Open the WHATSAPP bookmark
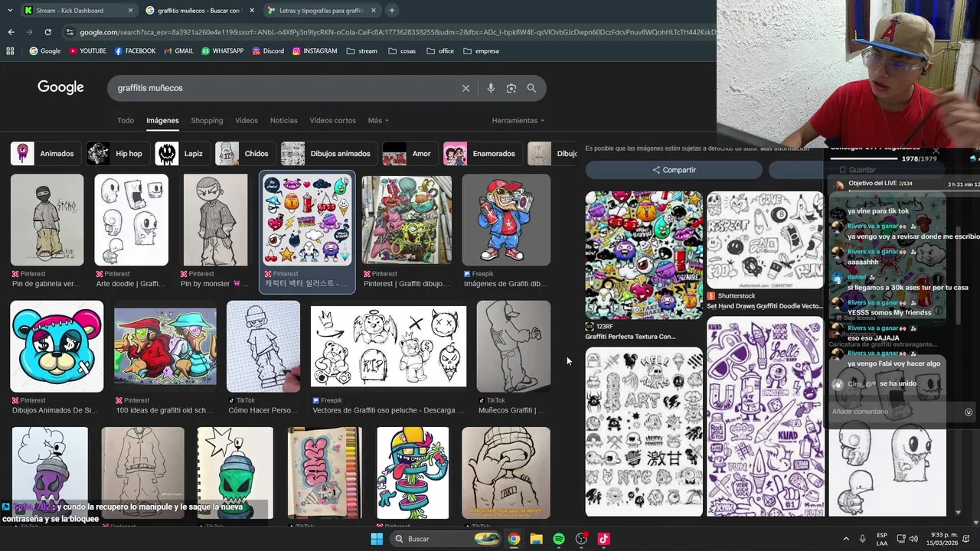This screenshot has width=980, height=551. point(222,51)
